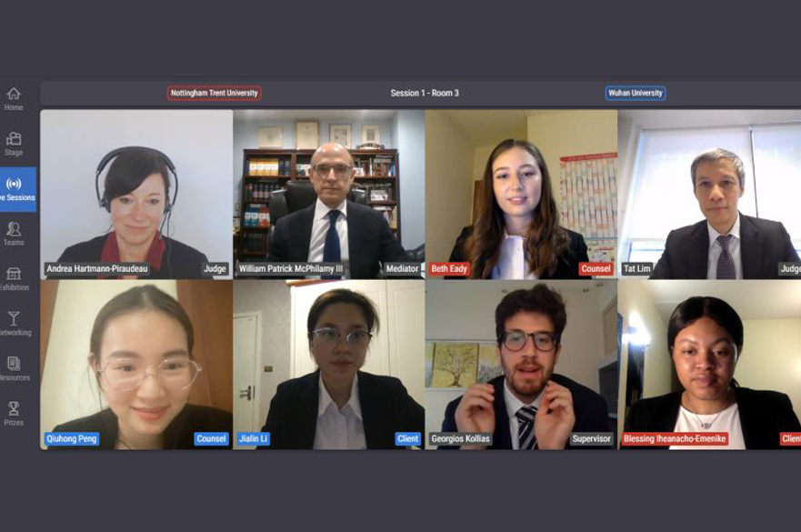Open the Exhibition sidebar icon
The width and height of the screenshot is (801, 532).
click(14, 274)
